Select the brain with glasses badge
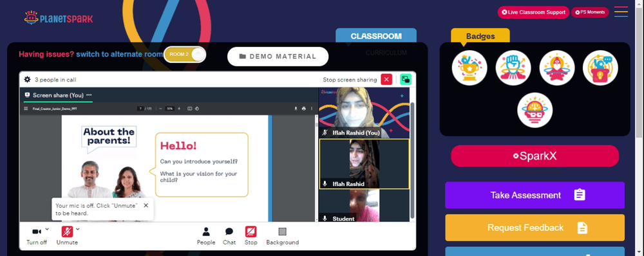 tap(535, 110)
